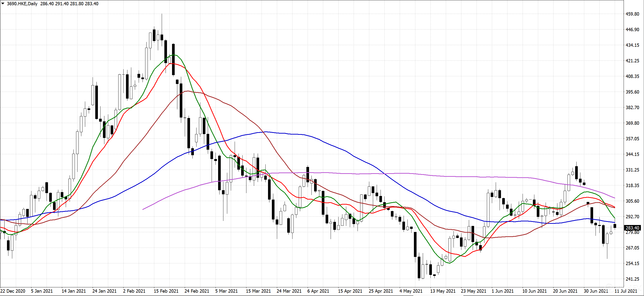This screenshot has width=644, height=296.
Task: Click the 459.80 price axis label
Action: click(x=632, y=14)
